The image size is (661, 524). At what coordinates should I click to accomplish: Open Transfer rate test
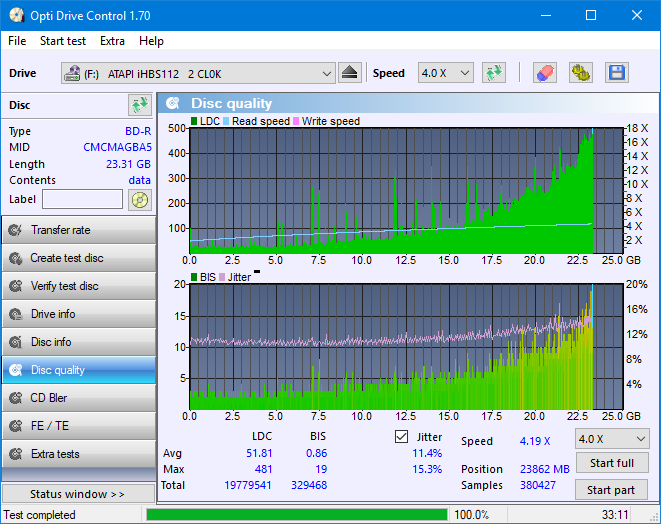79,230
